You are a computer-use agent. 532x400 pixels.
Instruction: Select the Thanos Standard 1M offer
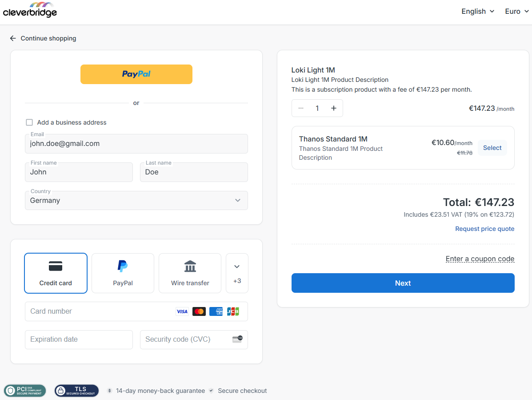[492, 148]
